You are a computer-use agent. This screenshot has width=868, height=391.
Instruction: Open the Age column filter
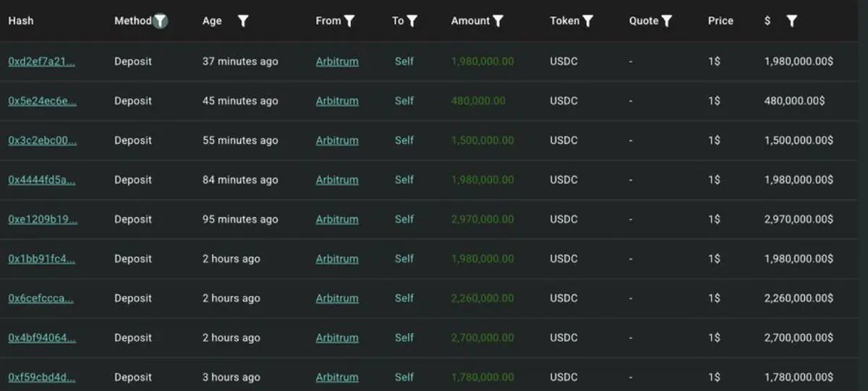pyautogui.click(x=243, y=21)
